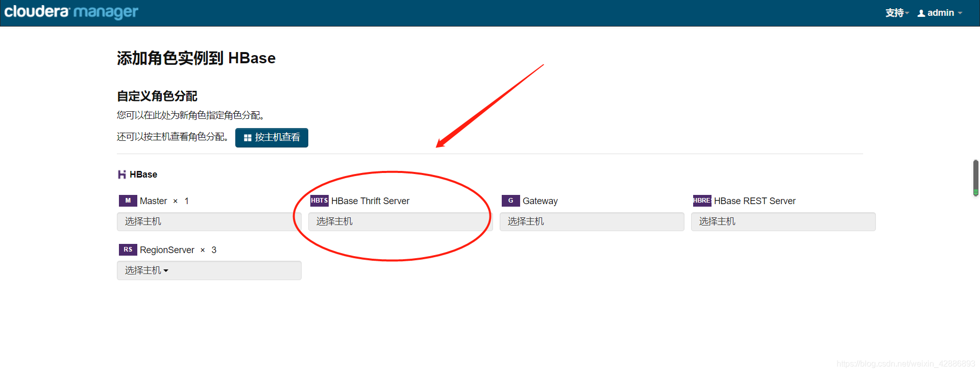Click the HBRE REST Server role badge
This screenshot has height=373, width=980.
pyautogui.click(x=702, y=201)
